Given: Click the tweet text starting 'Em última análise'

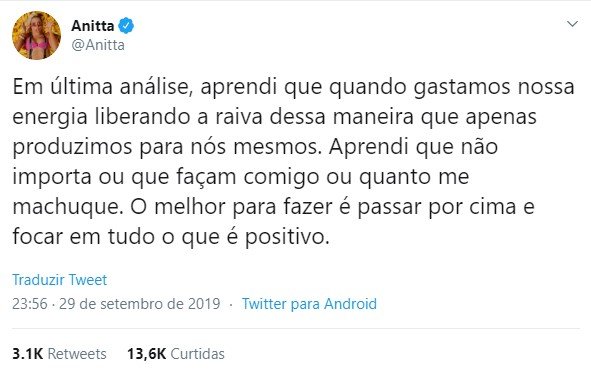Looking at the screenshot, I should [293, 162].
